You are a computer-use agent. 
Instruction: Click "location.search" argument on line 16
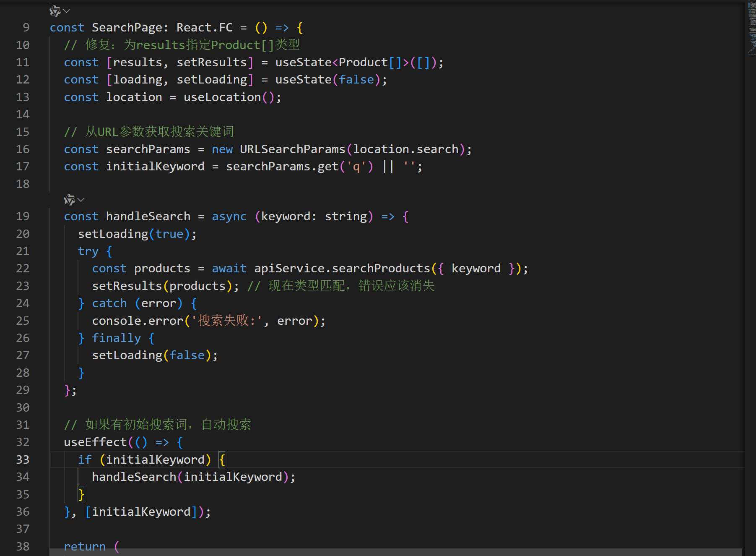(405, 149)
